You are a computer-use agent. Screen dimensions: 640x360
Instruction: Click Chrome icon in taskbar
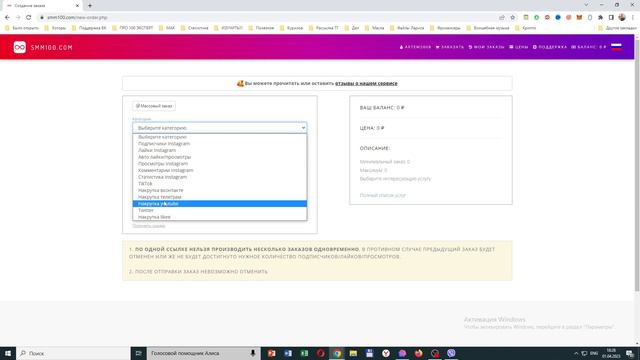[x=337, y=353]
